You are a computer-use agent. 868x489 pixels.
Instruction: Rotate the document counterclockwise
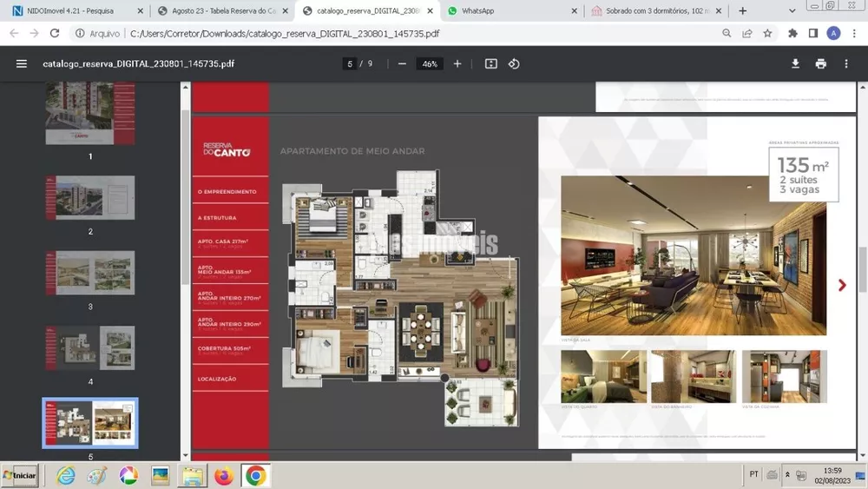[514, 63]
